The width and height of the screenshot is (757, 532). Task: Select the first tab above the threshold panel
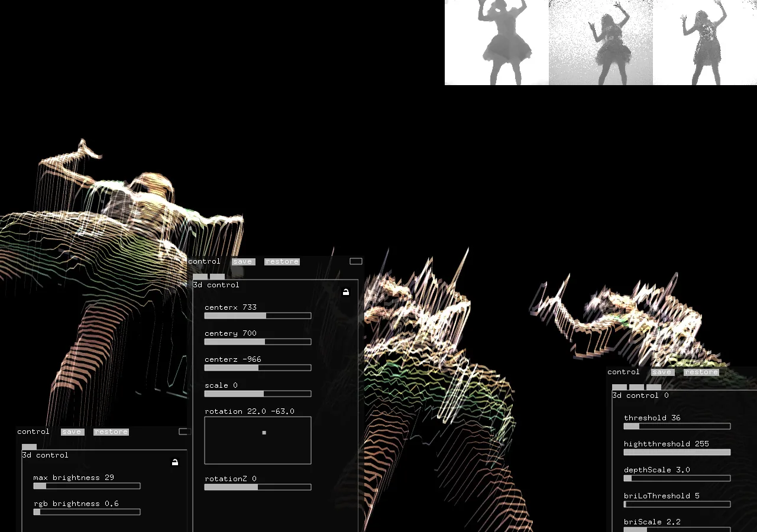[x=619, y=387]
